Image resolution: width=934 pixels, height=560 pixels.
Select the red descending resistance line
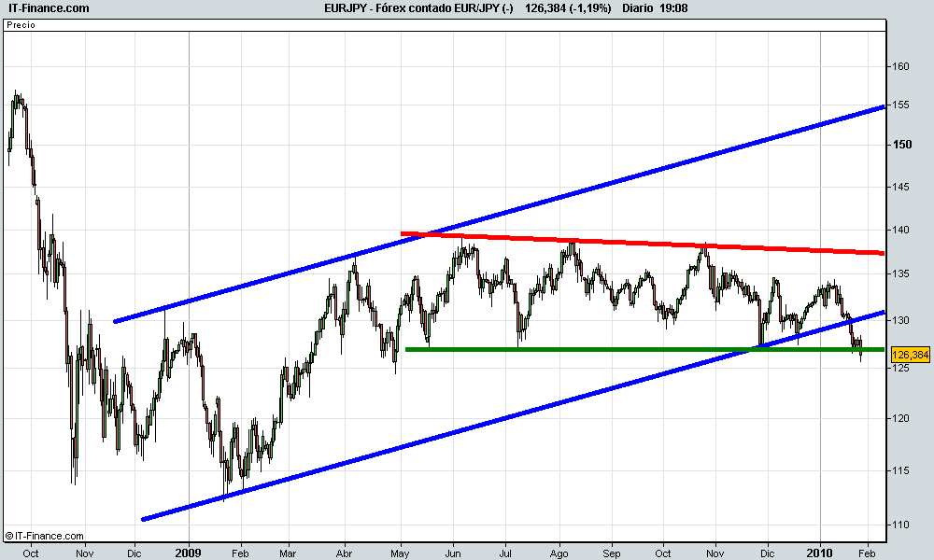[643, 243]
